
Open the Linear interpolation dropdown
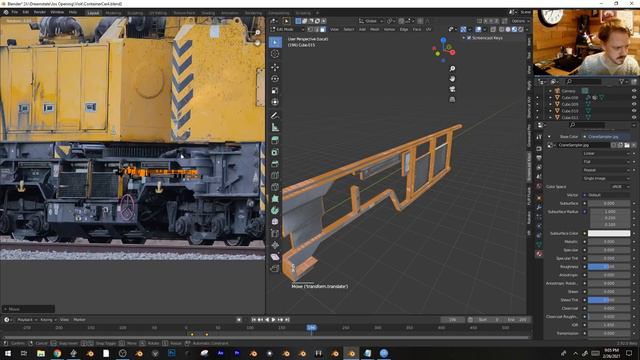pos(607,153)
